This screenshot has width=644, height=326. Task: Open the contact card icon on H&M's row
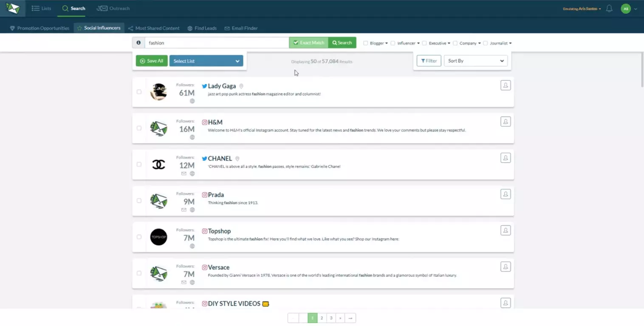click(x=506, y=122)
